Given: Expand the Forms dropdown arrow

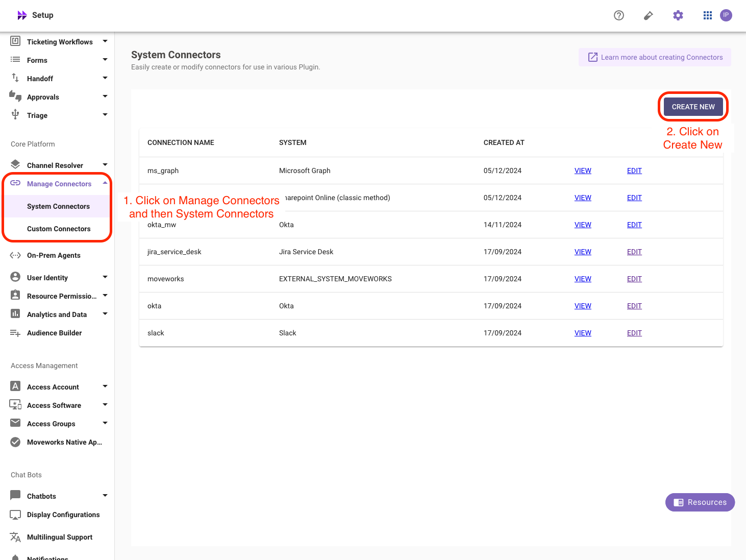Looking at the screenshot, I should tap(105, 60).
